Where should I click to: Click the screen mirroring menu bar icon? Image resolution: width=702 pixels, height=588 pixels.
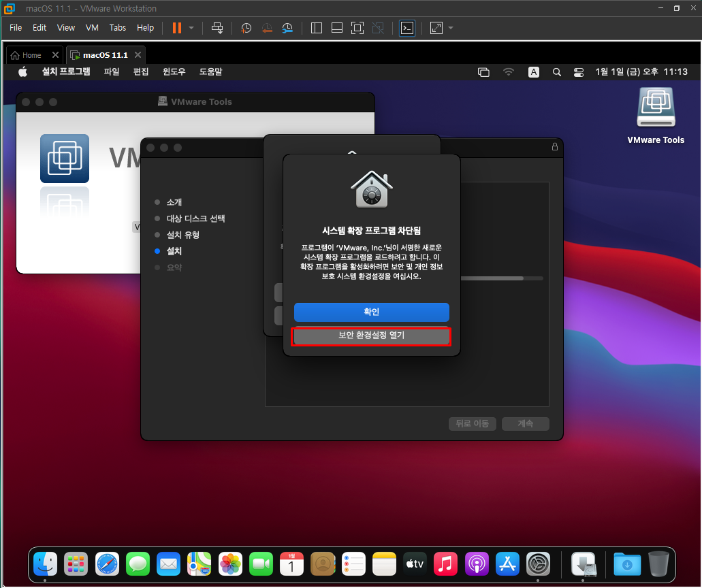click(483, 72)
